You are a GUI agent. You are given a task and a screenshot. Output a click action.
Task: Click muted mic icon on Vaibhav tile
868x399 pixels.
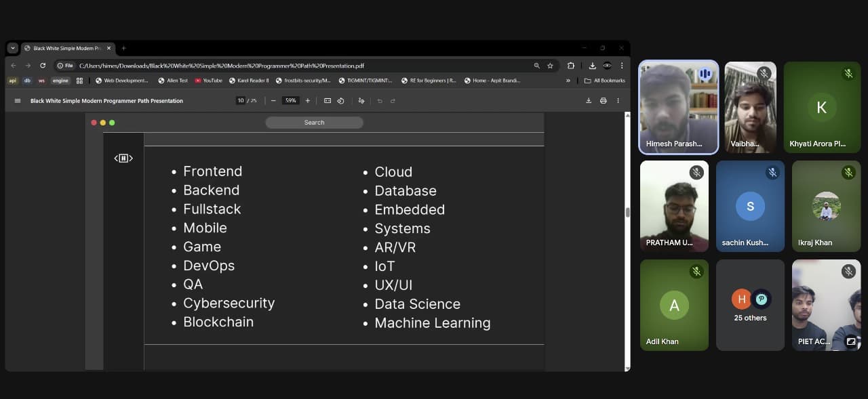pos(764,73)
